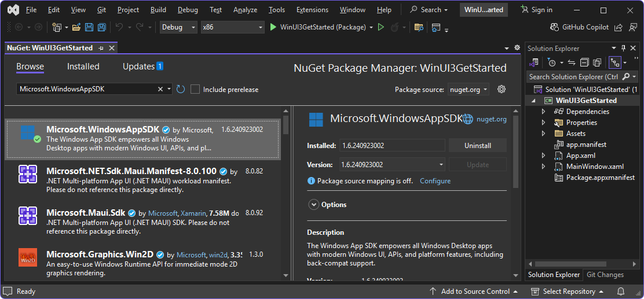The height and width of the screenshot is (299, 644).
Task: Collapse All nodes in Solution Explorer
Action: (584, 63)
